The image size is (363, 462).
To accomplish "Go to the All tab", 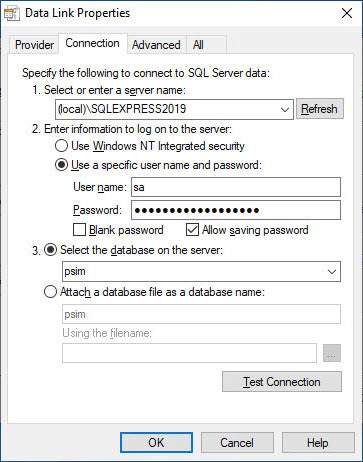I will click(198, 45).
